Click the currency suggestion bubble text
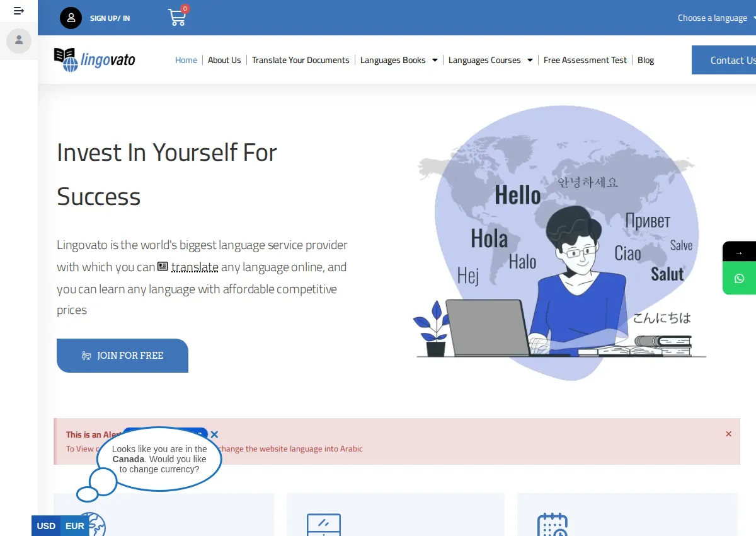 [x=159, y=459]
